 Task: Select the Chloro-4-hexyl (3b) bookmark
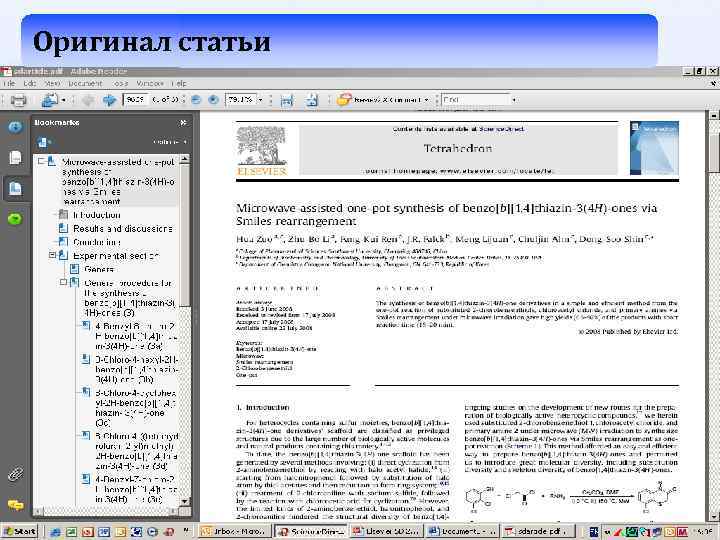pyautogui.click(x=136, y=370)
